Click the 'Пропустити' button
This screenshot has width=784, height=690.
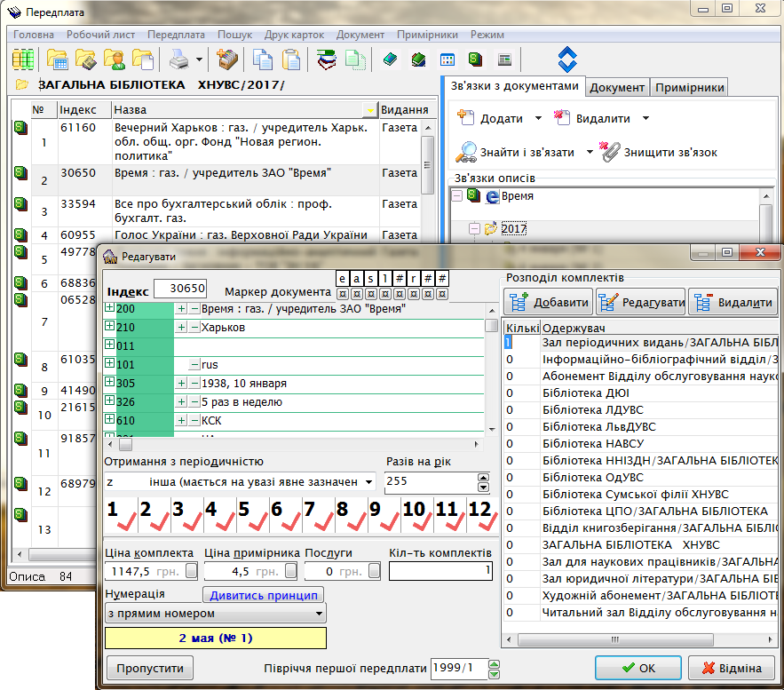pyautogui.click(x=149, y=668)
